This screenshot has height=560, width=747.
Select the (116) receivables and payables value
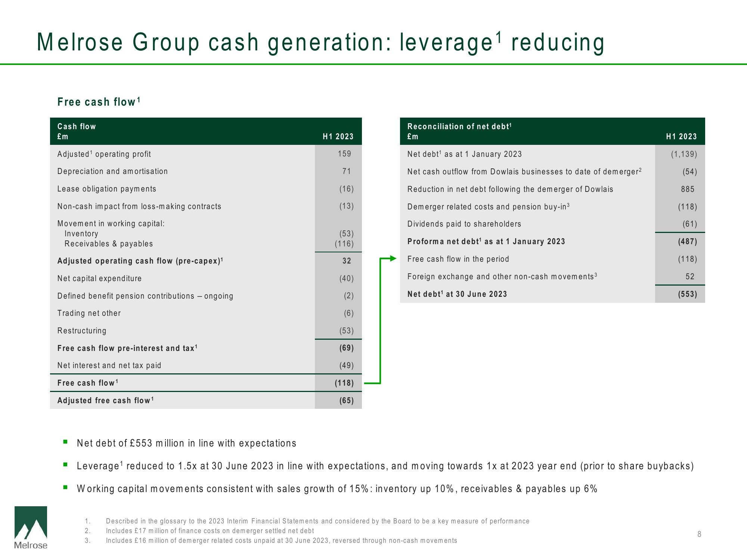(x=344, y=244)
